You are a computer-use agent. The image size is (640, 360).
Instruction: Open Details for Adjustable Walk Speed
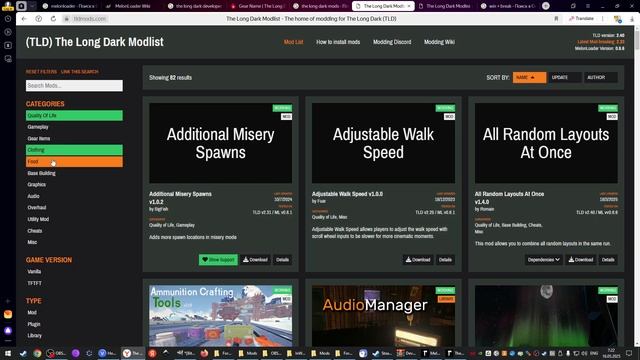tap(445, 260)
